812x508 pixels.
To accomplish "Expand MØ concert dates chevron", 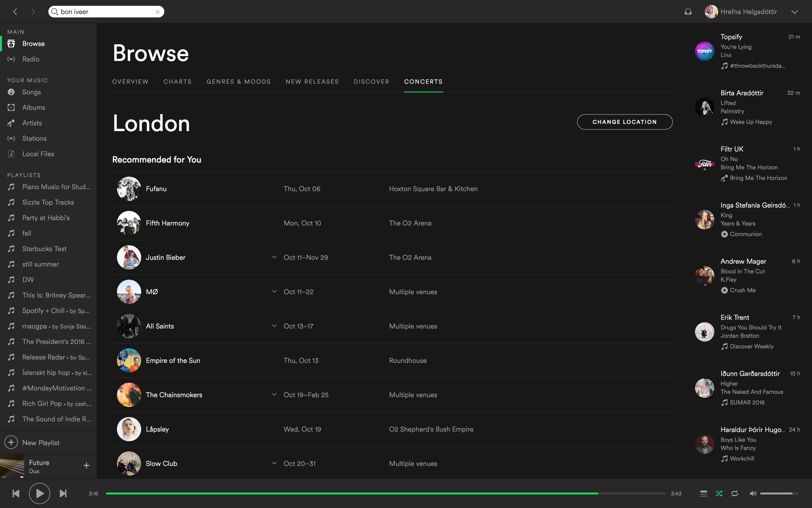I will pyautogui.click(x=274, y=291).
